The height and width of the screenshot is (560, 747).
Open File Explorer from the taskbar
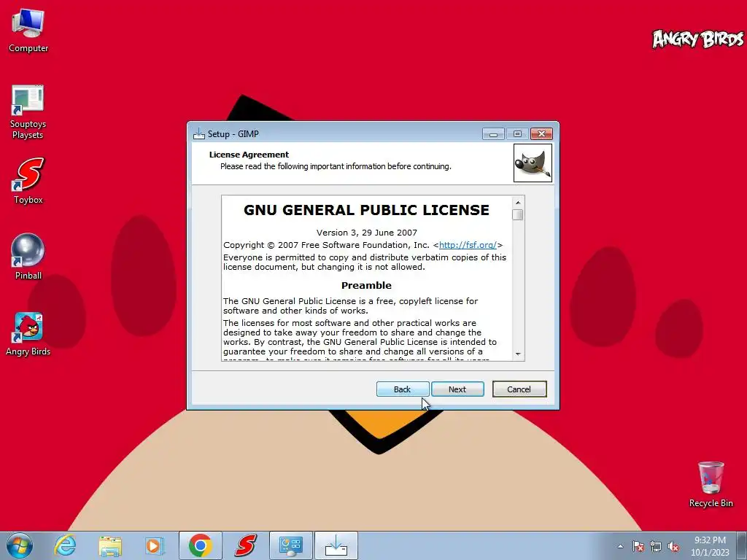point(110,545)
